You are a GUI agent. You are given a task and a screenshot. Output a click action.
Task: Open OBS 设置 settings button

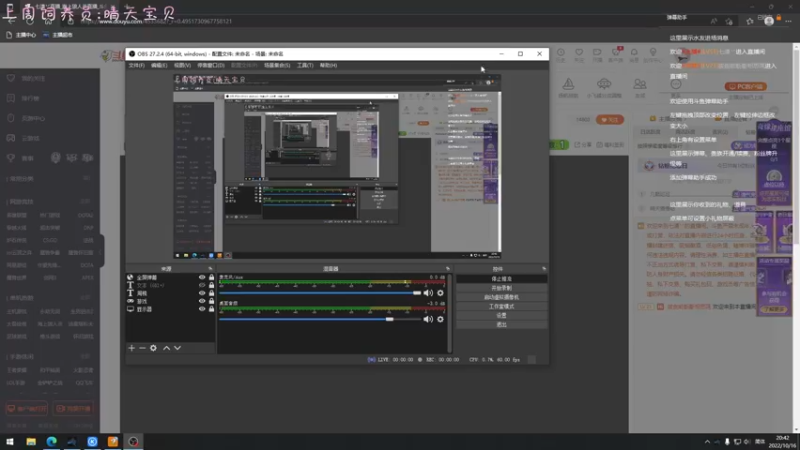click(x=502, y=316)
